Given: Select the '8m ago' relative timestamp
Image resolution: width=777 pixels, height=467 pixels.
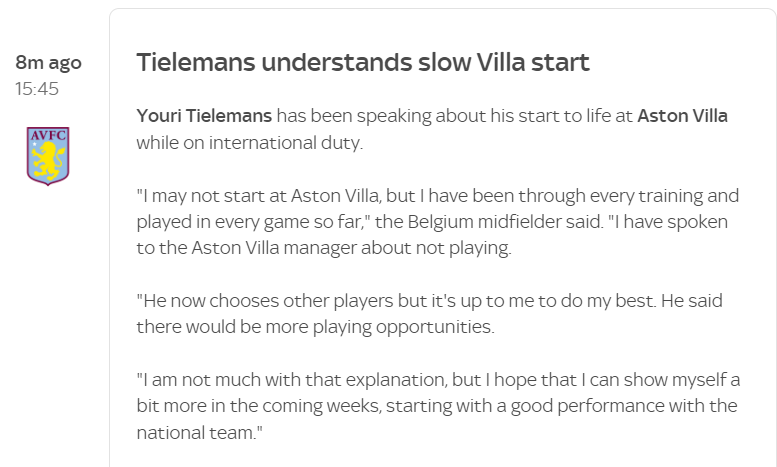Looking at the screenshot, I should coord(48,62).
